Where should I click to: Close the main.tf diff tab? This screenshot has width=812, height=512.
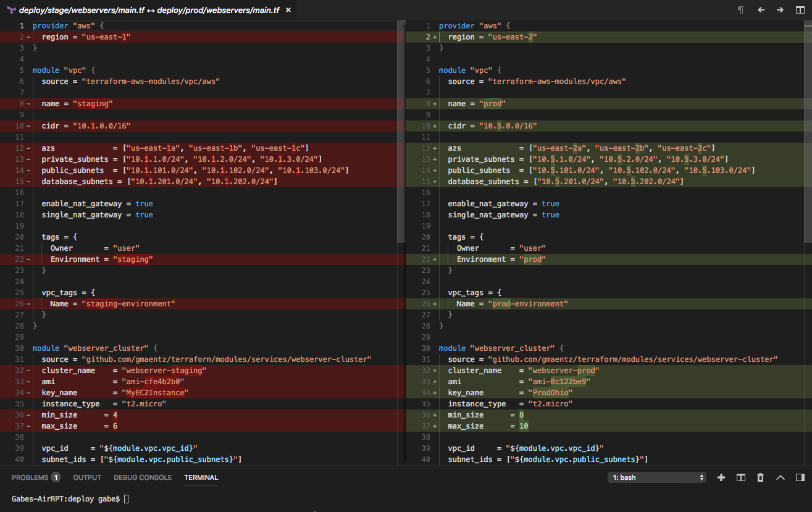[287, 10]
